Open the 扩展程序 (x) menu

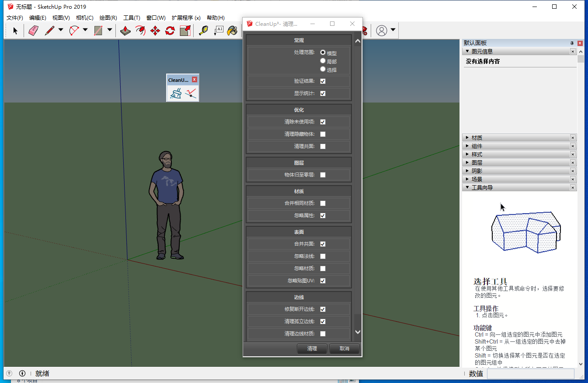pyautogui.click(x=186, y=18)
